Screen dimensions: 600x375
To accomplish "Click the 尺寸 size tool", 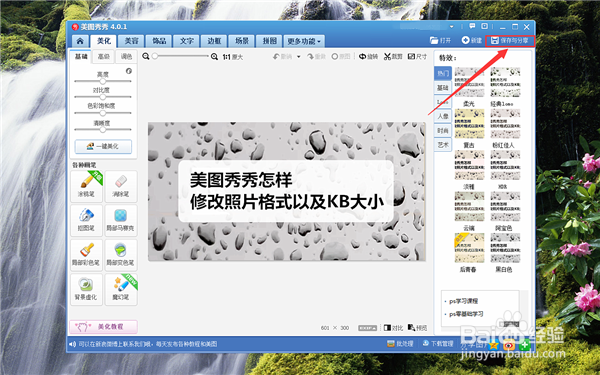I will pyautogui.click(x=417, y=57).
